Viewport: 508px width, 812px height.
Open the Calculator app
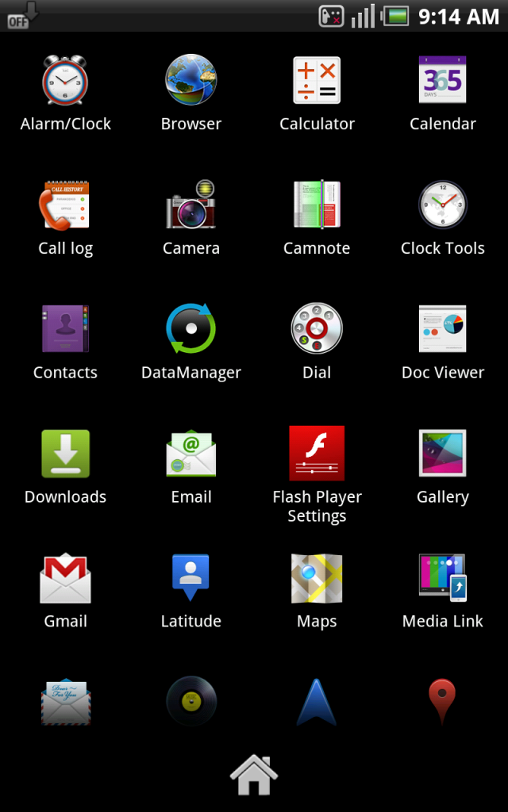coord(317,80)
